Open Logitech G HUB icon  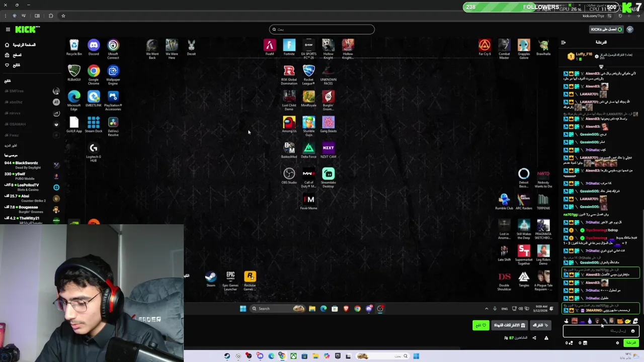[94, 152]
